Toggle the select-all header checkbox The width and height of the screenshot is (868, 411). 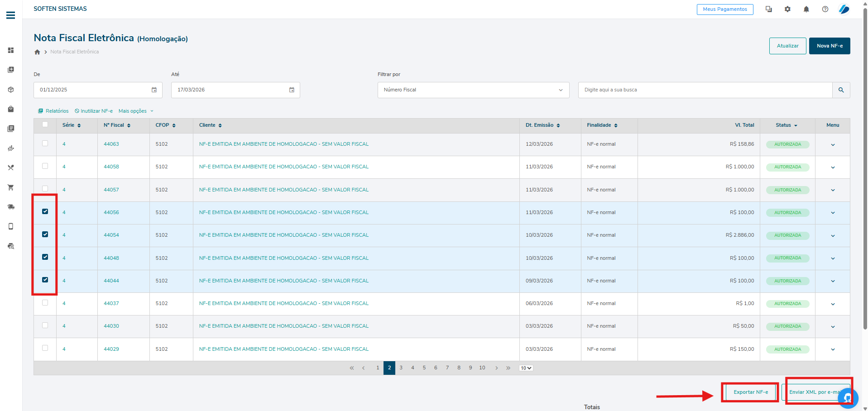click(x=45, y=124)
